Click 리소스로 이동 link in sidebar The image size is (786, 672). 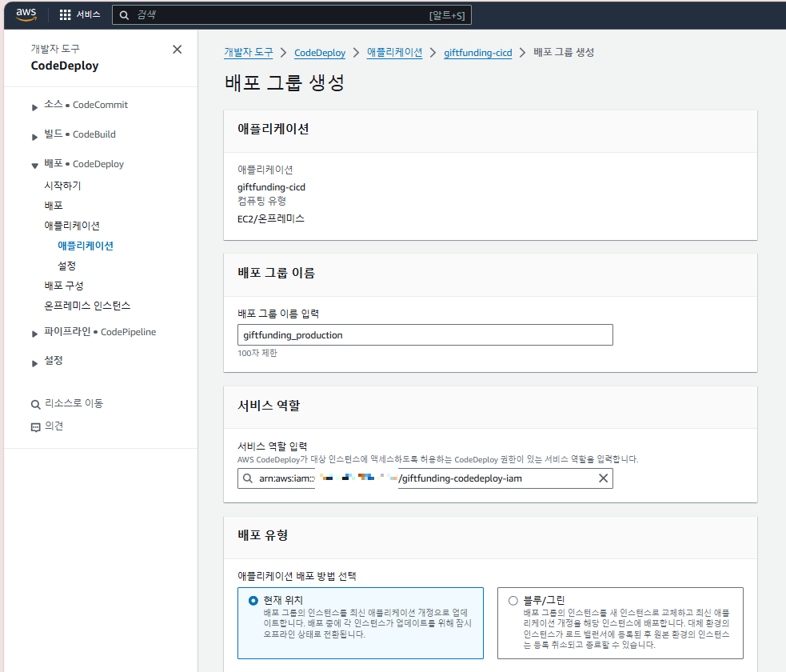[x=74, y=403]
